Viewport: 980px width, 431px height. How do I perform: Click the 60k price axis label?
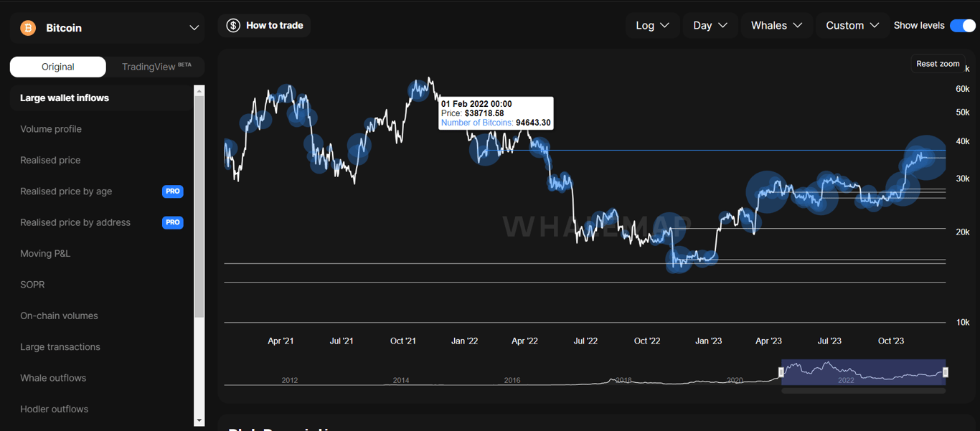pos(963,89)
